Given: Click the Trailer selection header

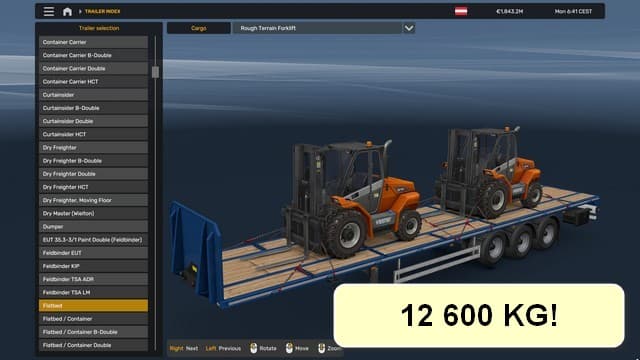Looking at the screenshot, I should tap(99, 28).
